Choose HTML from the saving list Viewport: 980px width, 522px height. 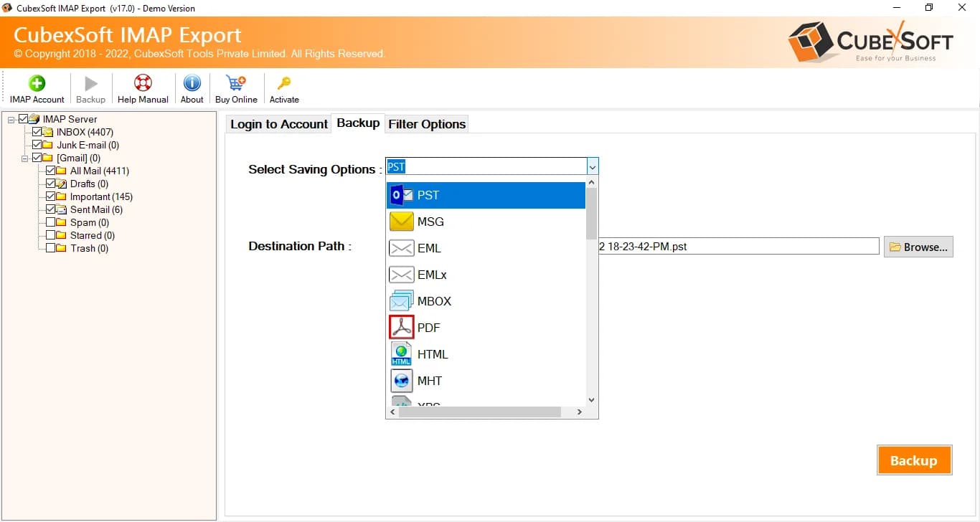(x=486, y=354)
